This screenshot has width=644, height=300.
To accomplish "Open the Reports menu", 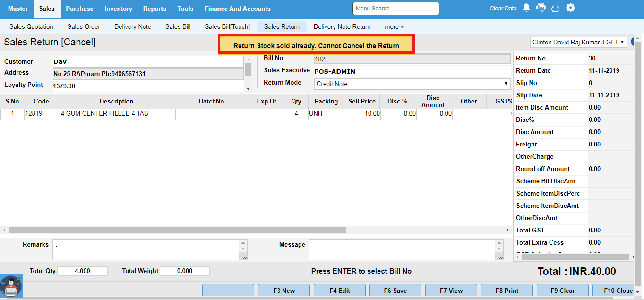I will click(155, 9).
